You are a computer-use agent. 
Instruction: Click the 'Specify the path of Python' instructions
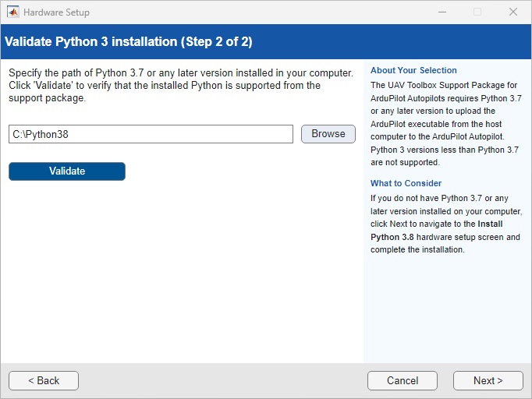[x=179, y=86]
